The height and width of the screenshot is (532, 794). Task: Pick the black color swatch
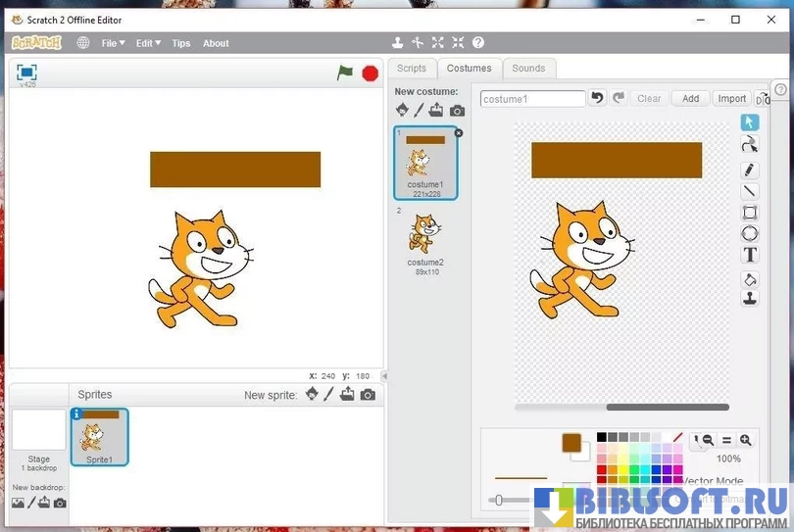(x=602, y=438)
